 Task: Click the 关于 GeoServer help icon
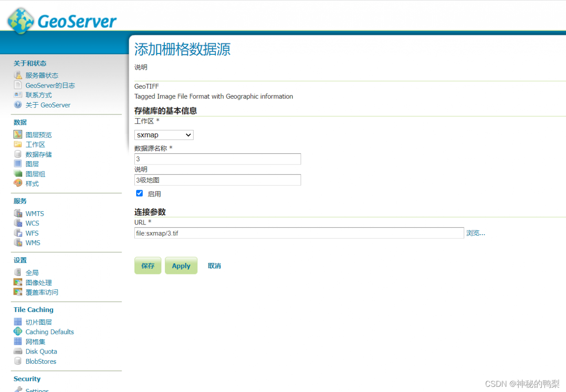(x=18, y=105)
